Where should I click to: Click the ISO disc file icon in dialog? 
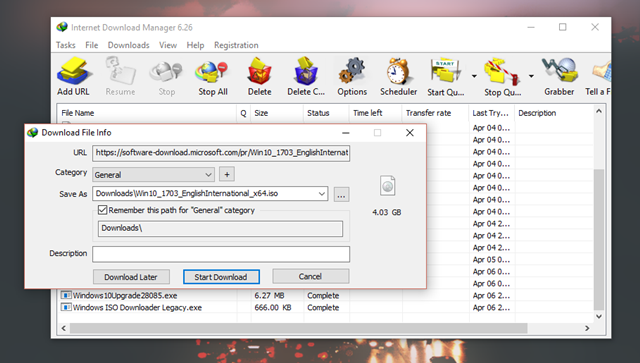(387, 186)
